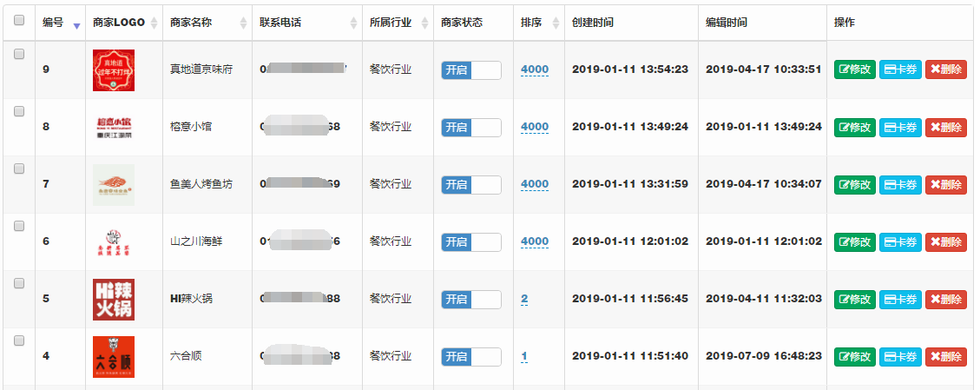980x390 pixels.
Task: Select all rows with header checkbox
Action: pos(19,20)
